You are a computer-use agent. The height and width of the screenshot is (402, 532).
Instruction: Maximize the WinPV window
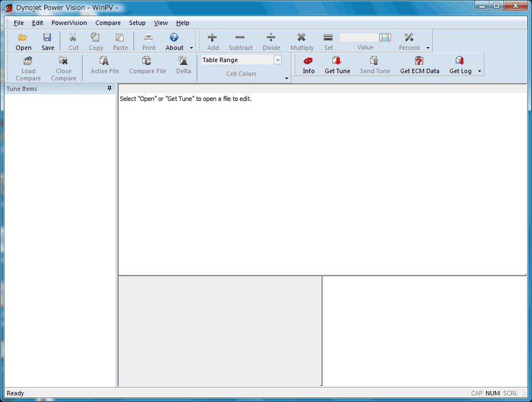497,6
